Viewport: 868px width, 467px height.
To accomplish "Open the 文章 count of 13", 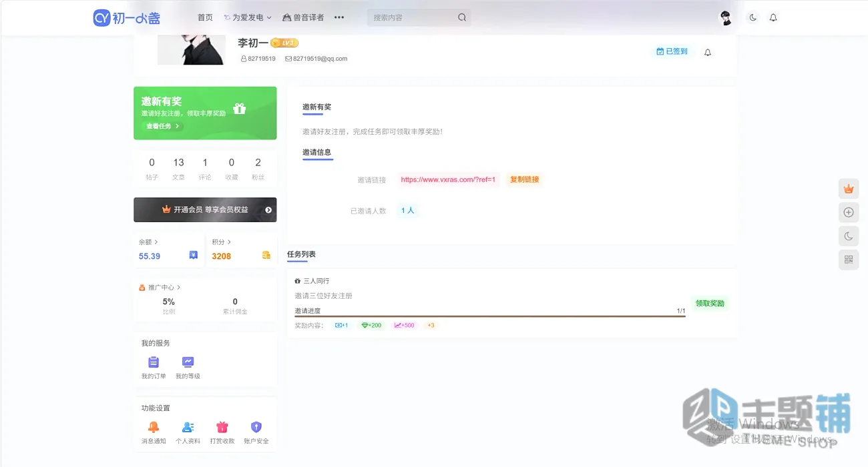I will click(x=178, y=169).
